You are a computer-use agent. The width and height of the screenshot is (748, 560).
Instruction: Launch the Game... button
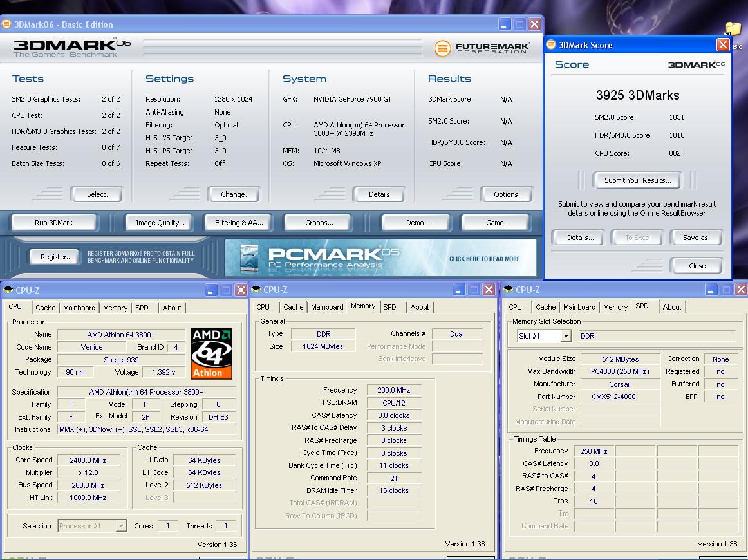click(496, 223)
